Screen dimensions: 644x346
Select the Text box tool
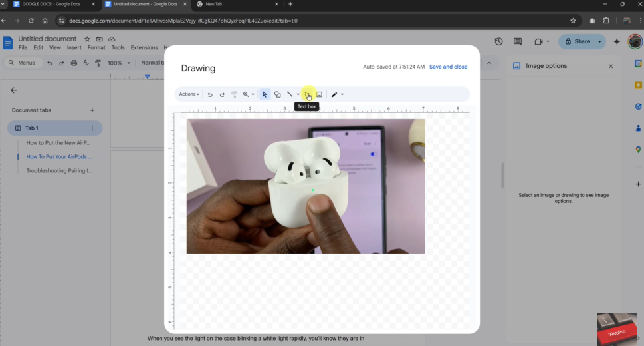[x=307, y=94]
